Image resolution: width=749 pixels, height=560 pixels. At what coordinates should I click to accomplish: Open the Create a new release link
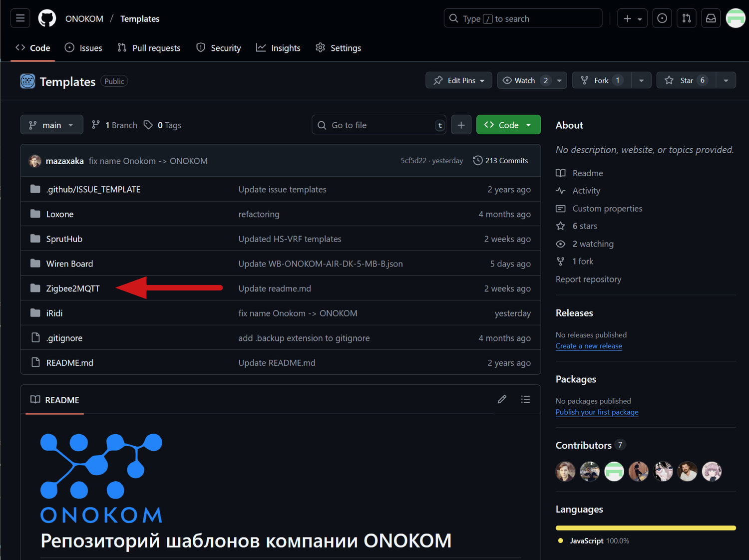click(588, 345)
